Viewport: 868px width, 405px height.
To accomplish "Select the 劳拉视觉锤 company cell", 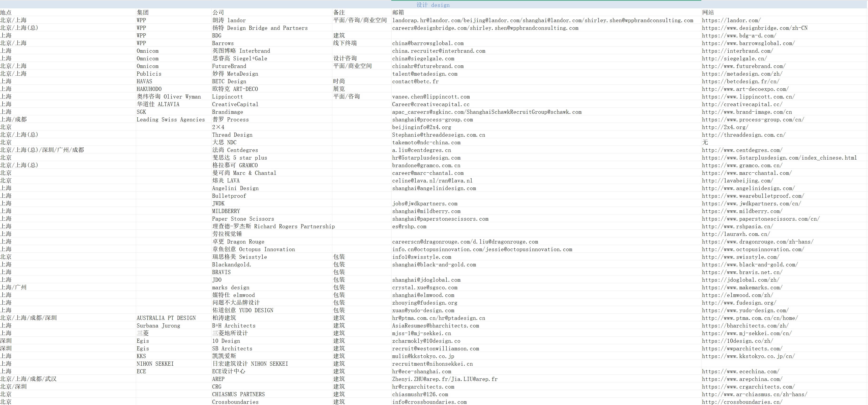I will pyautogui.click(x=227, y=234).
